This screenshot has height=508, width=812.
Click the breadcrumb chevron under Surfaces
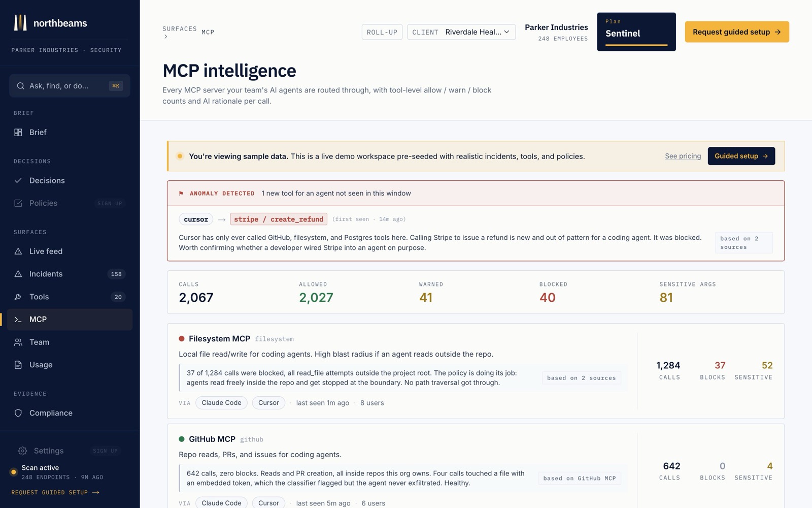165,37
